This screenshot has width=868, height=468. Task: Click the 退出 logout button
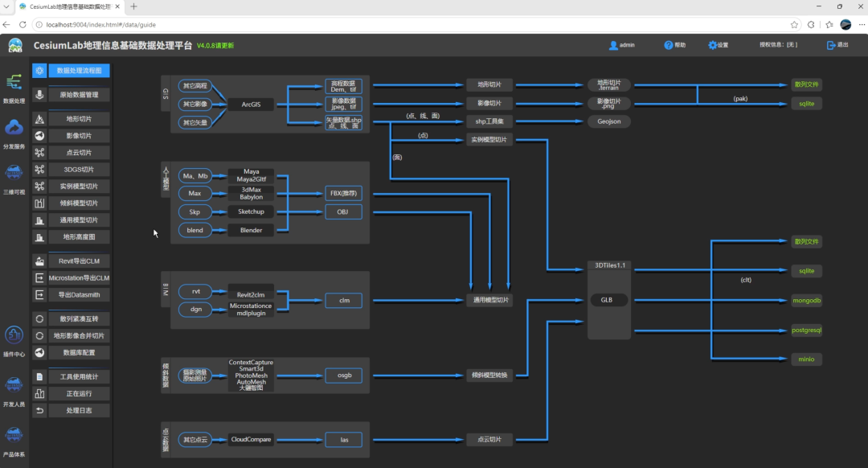[837, 45]
